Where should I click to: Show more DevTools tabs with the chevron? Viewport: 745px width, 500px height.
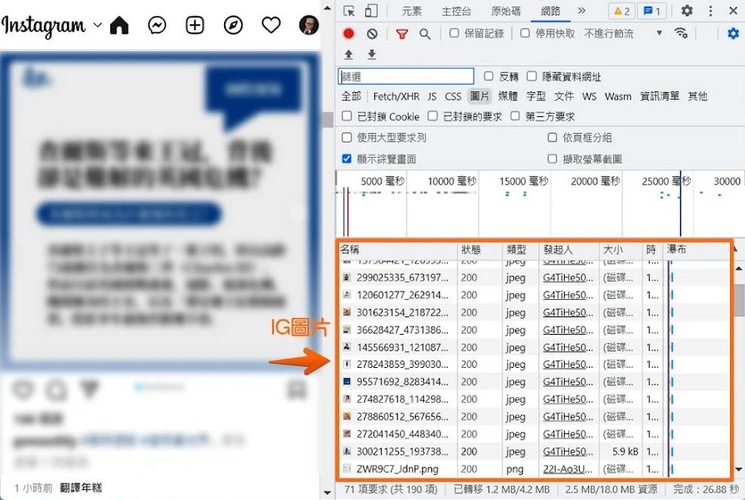pos(582,10)
